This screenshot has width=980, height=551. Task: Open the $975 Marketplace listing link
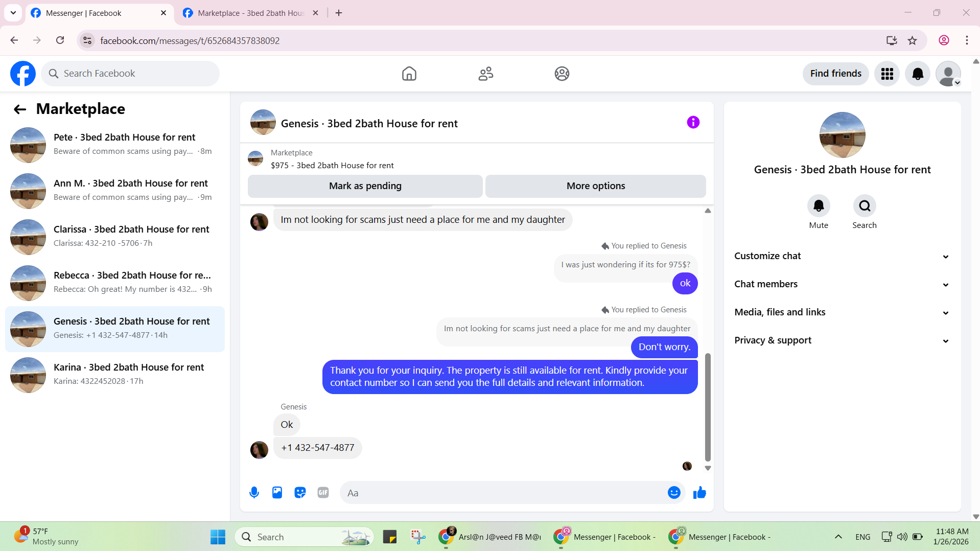coord(332,166)
